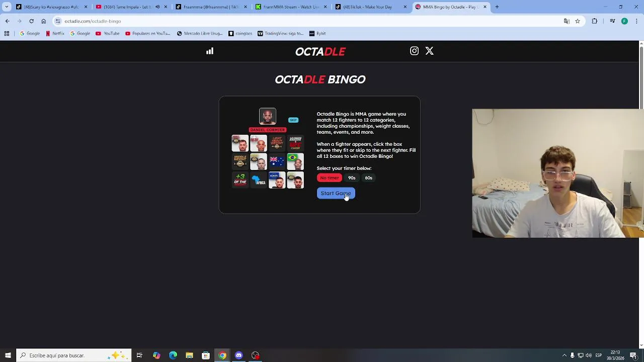Open Octadle's X (Twitter) icon

click(429, 51)
